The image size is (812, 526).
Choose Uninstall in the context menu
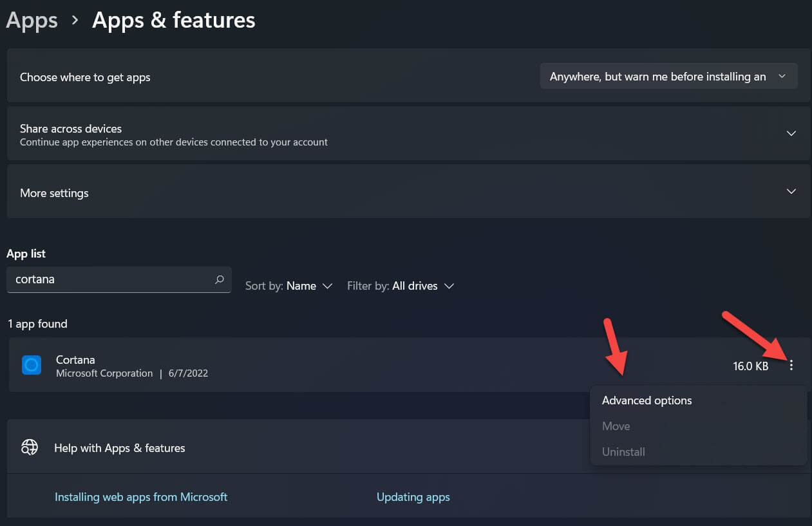pyautogui.click(x=623, y=452)
